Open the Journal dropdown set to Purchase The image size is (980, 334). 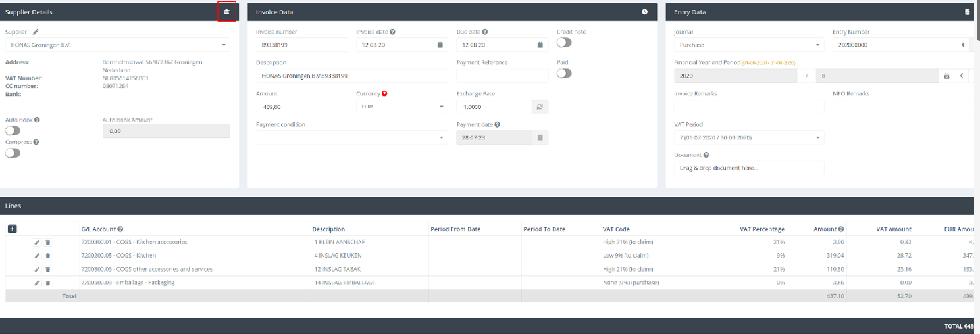(748, 45)
